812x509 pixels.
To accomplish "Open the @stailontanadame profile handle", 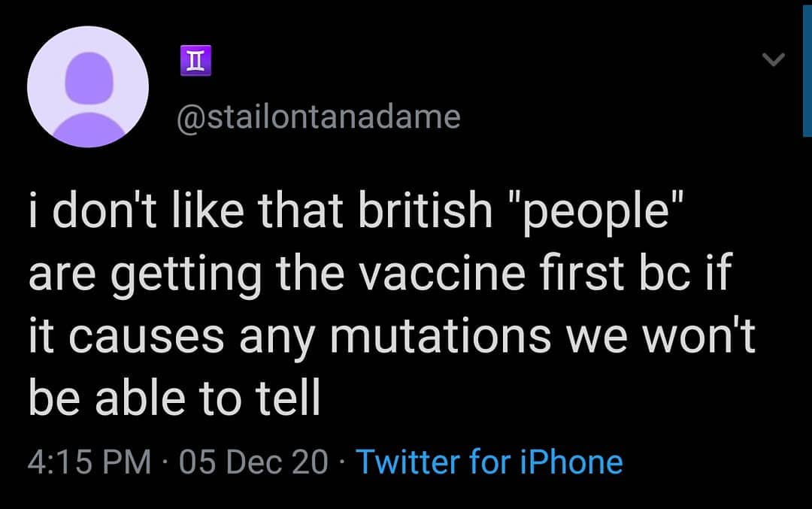I will [318, 117].
